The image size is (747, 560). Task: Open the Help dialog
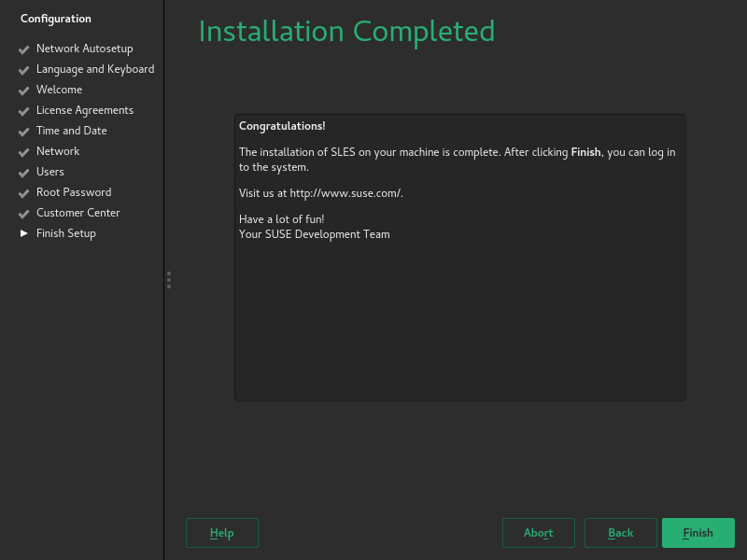pos(221,533)
